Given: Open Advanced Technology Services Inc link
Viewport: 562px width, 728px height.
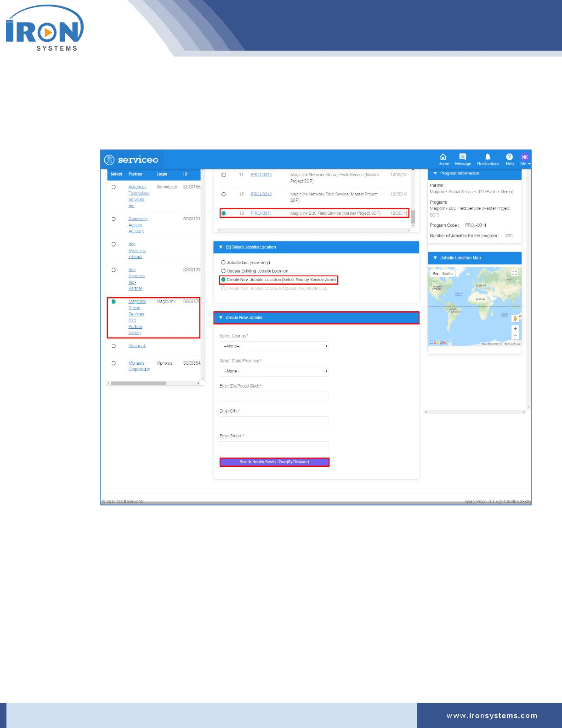Looking at the screenshot, I should 139,196.
